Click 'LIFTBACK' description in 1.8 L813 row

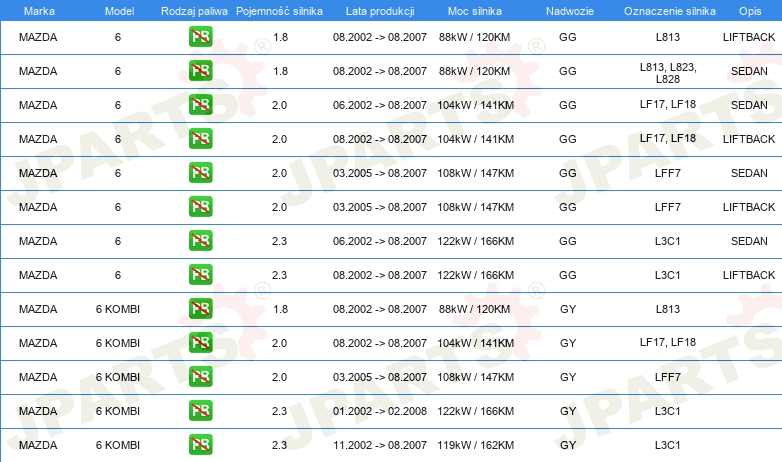(749, 37)
